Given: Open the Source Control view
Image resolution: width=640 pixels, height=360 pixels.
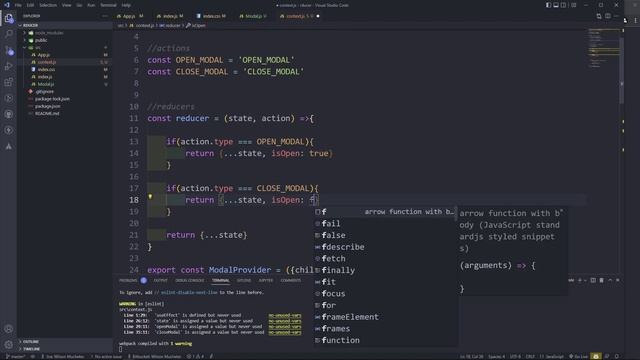Looking at the screenshot, I should 9,51.
